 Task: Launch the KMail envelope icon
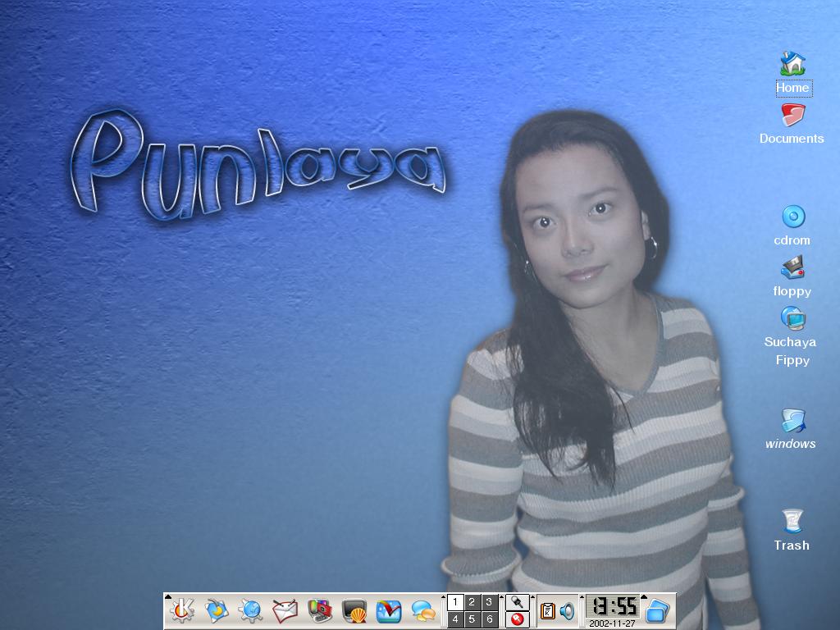[x=285, y=610]
